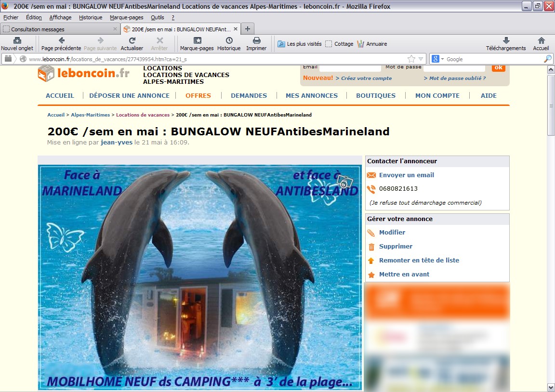Focus the Google search box

coord(493,59)
